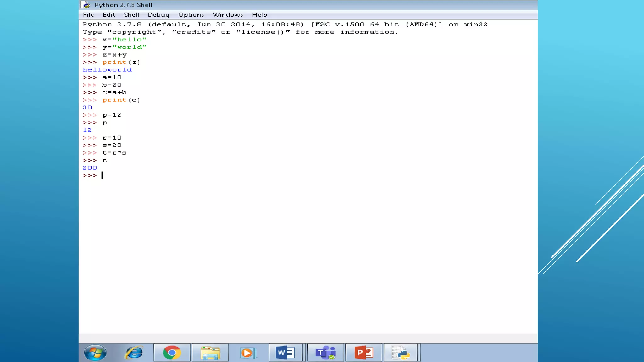The image size is (644, 362).
Task: Open the Debug menu
Action: tap(158, 15)
